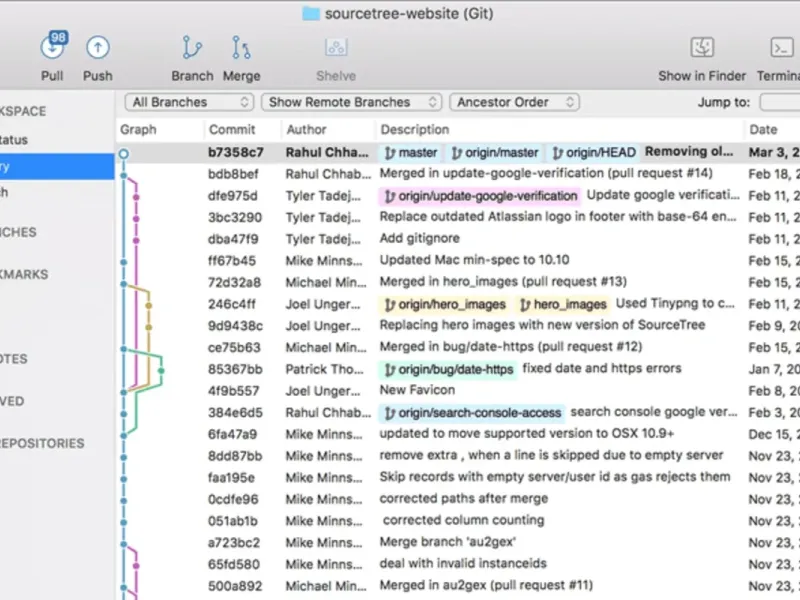Click the Description column header
This screenshot has height=600, width=800.
click(x=414, y=129)
